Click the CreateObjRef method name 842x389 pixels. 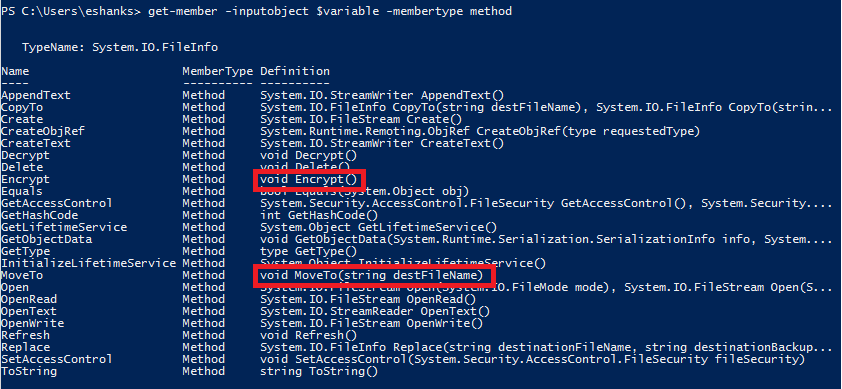coord(43,131)
